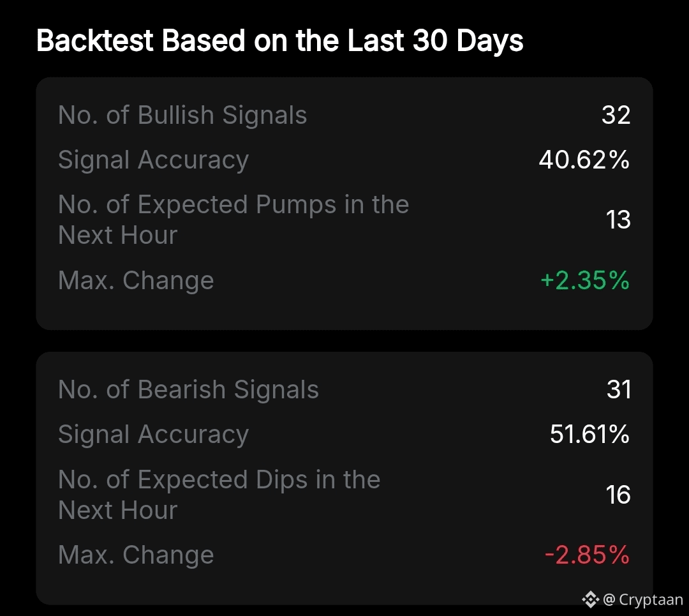Click the Expected Pumps in Next Hour label
689x616 pixels.
click(233, 220)
